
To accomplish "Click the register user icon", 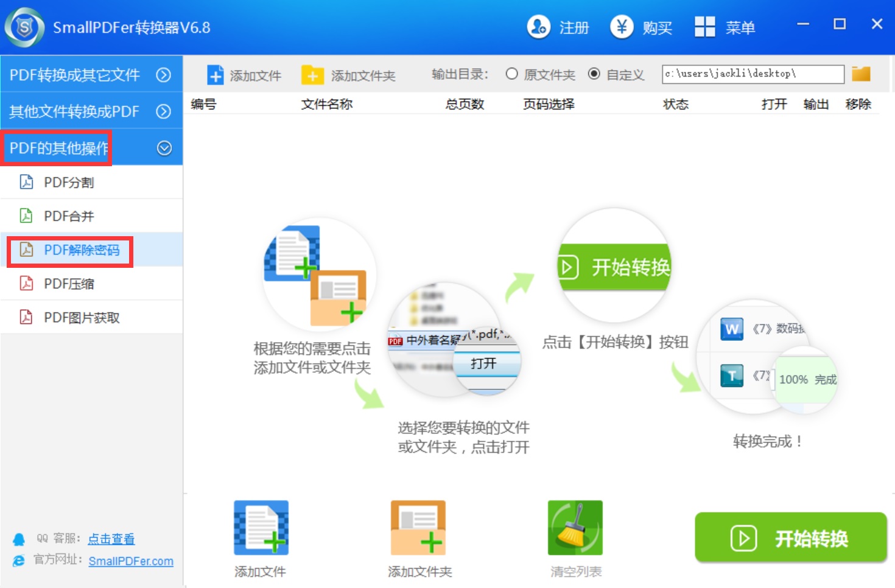I will coord(538,27).
